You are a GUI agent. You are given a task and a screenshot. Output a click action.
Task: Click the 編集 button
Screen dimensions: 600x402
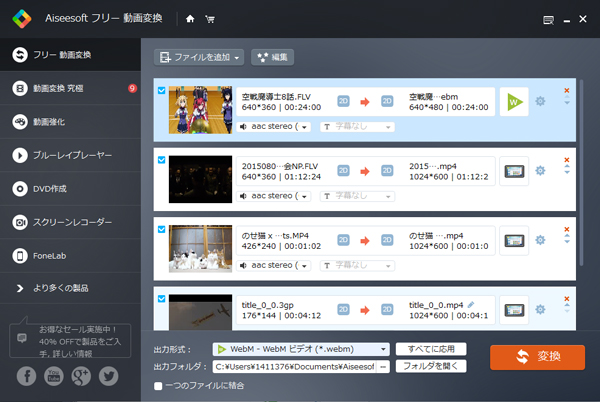coord(272,57)
